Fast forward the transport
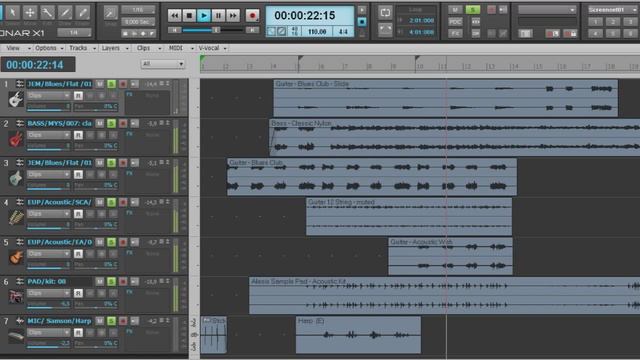The width and height of the screenshot is (640, 360). tap(233, 16)
